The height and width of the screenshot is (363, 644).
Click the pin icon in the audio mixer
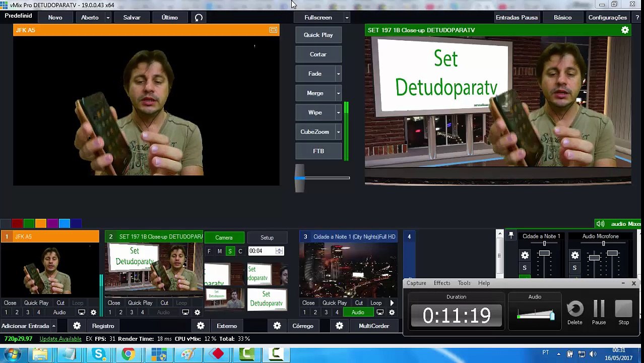511,235
